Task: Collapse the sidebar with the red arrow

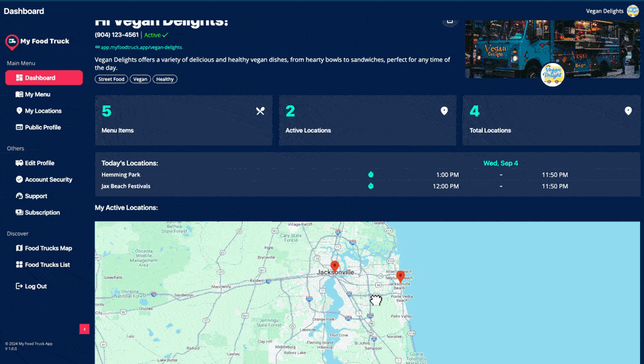Action: tap(85, 328)
